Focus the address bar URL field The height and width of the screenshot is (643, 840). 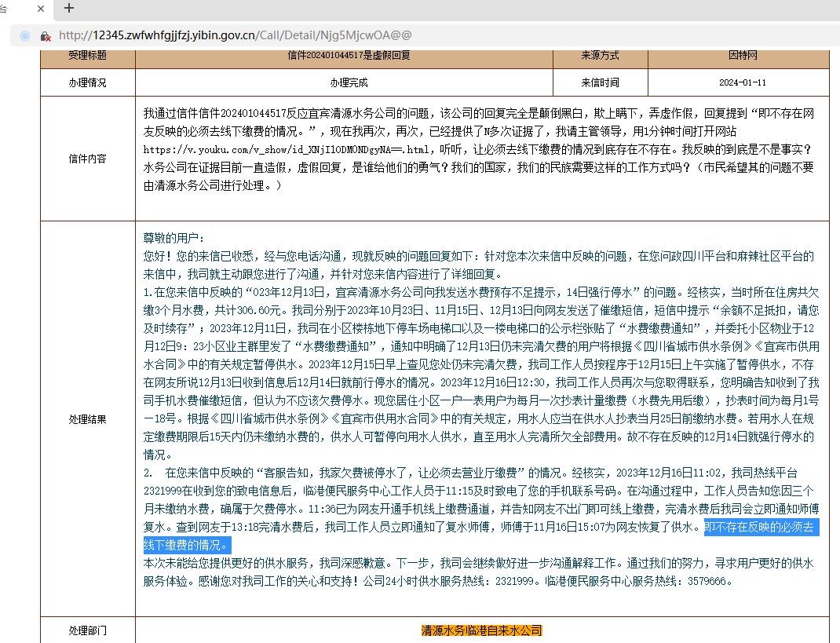pos(236,35)
